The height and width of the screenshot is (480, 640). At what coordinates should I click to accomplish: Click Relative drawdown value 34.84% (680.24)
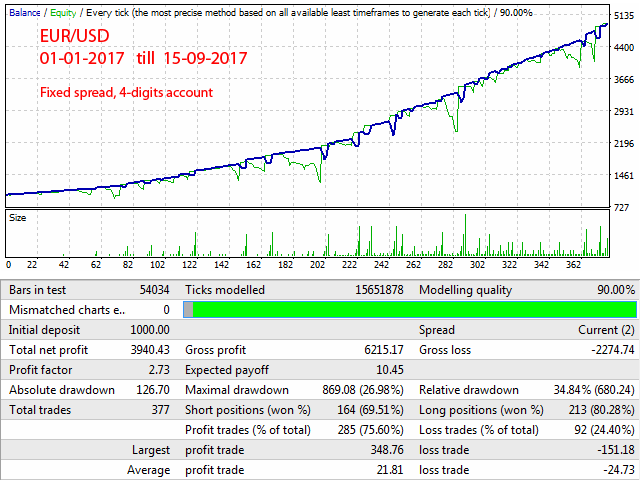pos(594,390)
